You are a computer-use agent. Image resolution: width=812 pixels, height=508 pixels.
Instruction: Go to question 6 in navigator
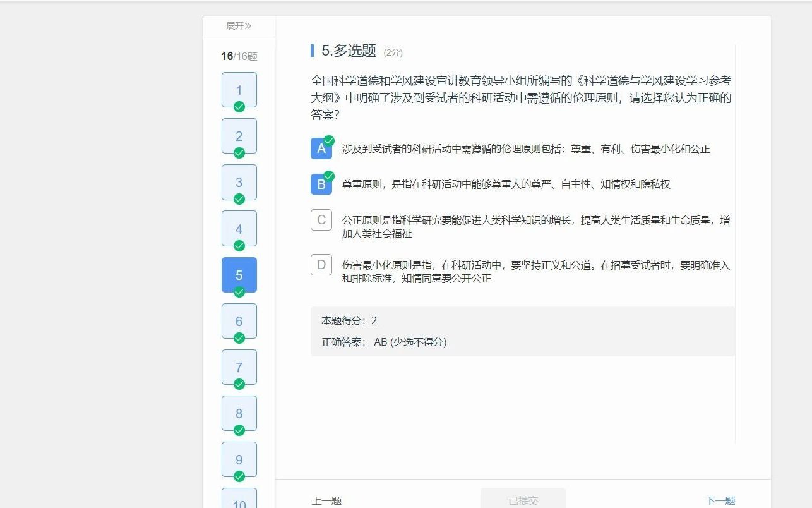point(239,321)
